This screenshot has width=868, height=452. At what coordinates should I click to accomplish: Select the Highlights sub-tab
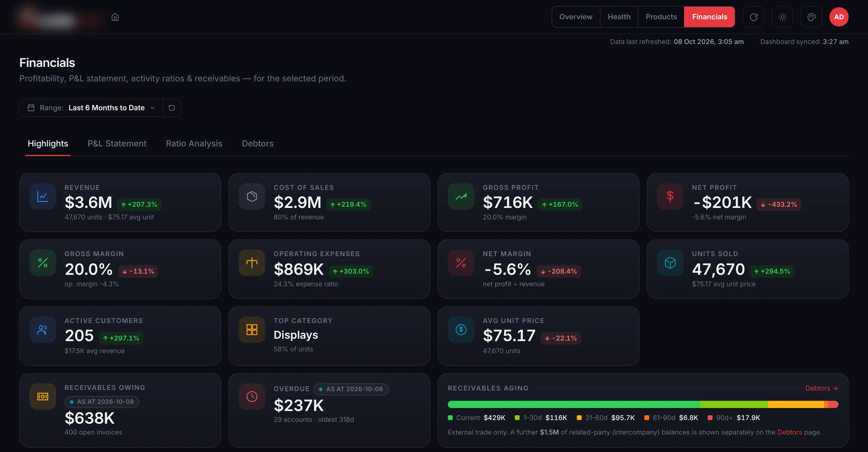[x=48, y=143]
